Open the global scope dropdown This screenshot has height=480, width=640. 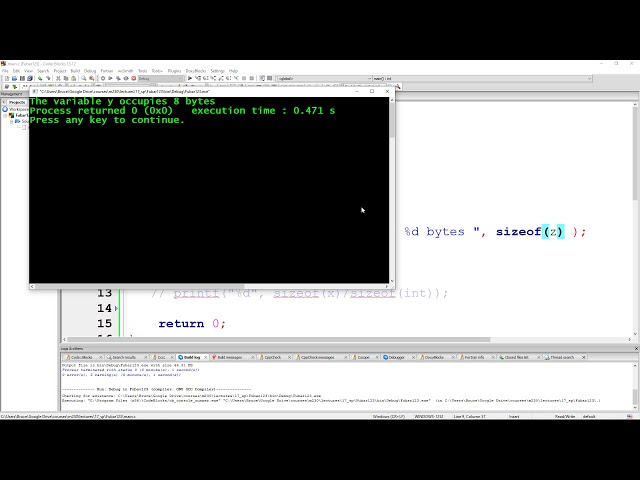324,78
